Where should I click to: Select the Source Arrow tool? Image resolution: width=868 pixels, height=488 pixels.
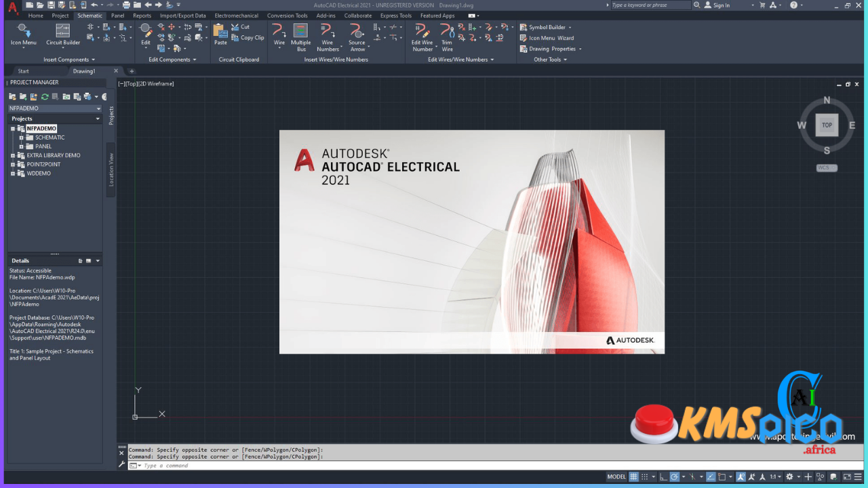(x=357, y=37)
